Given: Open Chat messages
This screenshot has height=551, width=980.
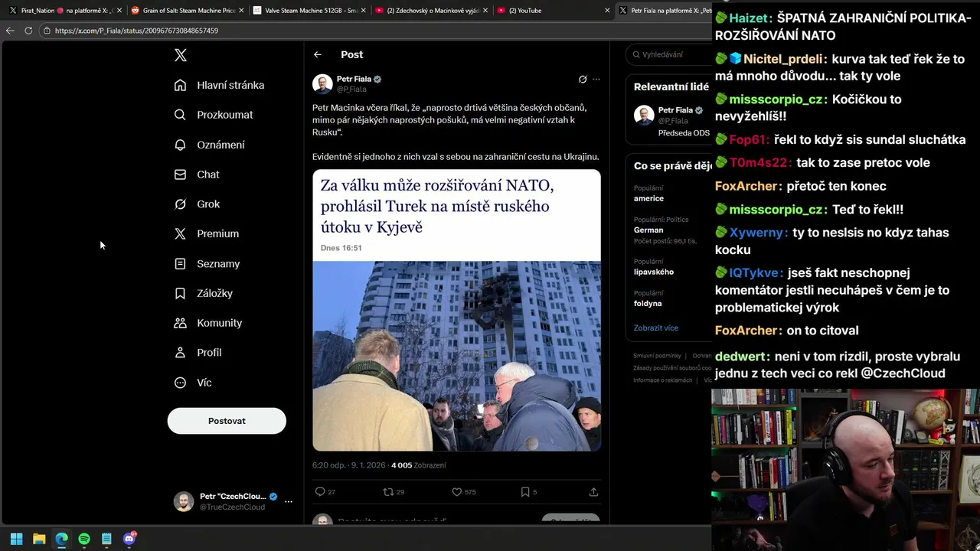Looking at the screenshot, I should (x=197, y=174).
